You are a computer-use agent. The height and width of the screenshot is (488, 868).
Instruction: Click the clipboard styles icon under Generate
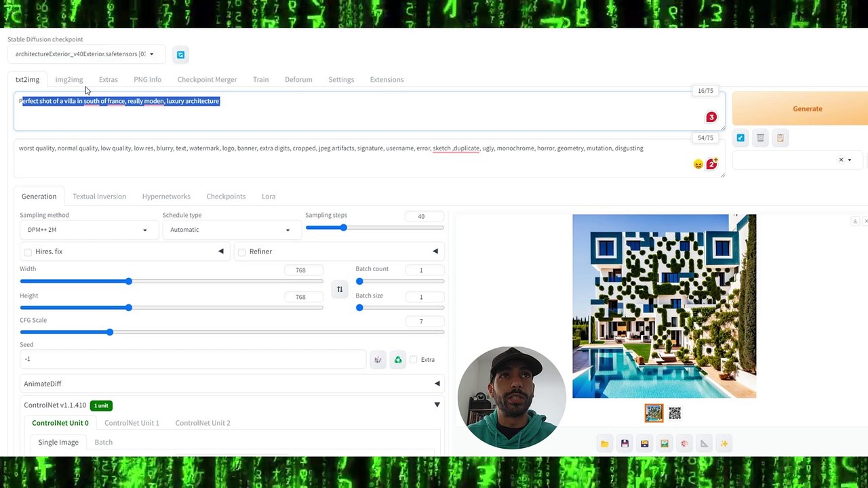click(781, 138)
